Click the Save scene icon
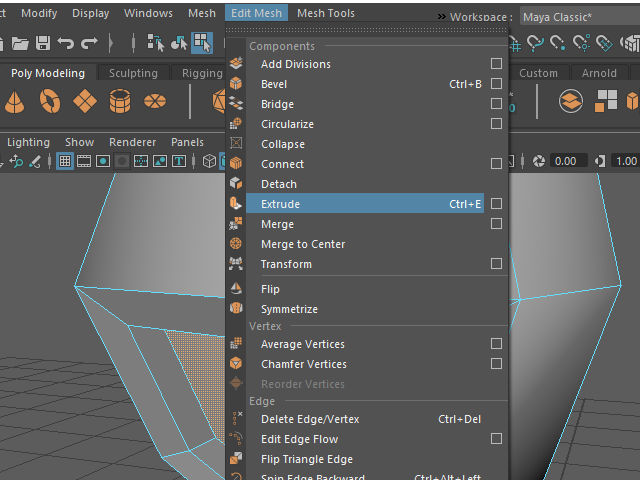 coord(43,43)
